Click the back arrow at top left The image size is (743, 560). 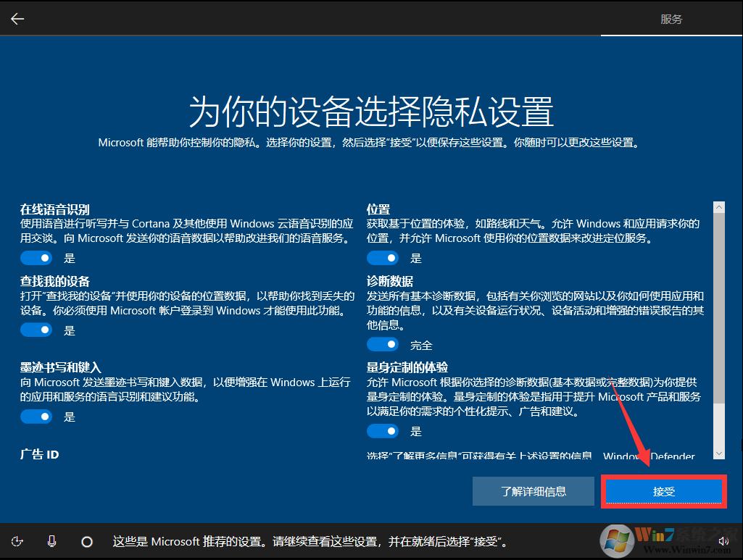tap(17, 18)
